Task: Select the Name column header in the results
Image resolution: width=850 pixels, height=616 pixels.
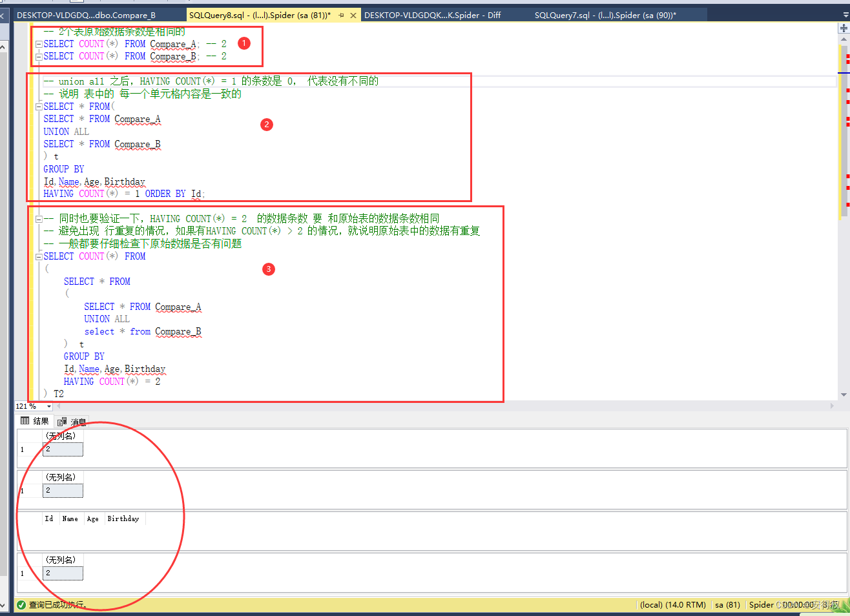Action: coord(70,518)
